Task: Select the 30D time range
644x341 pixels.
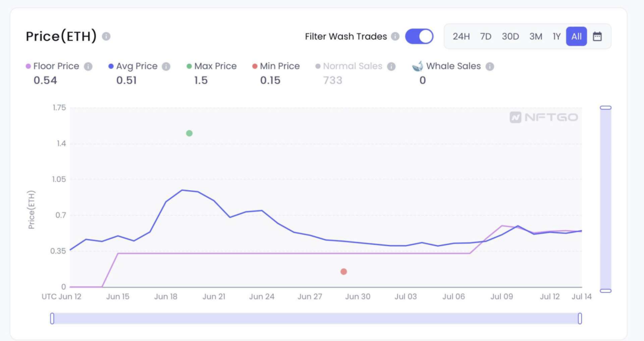Action: pyautogui.click(x=510, y=36)
